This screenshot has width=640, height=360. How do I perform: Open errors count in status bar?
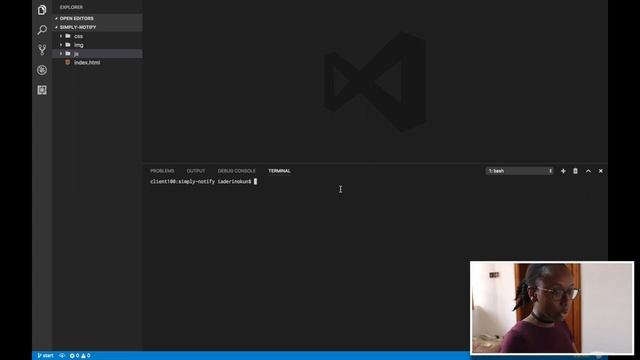click(x=74, y=356)
